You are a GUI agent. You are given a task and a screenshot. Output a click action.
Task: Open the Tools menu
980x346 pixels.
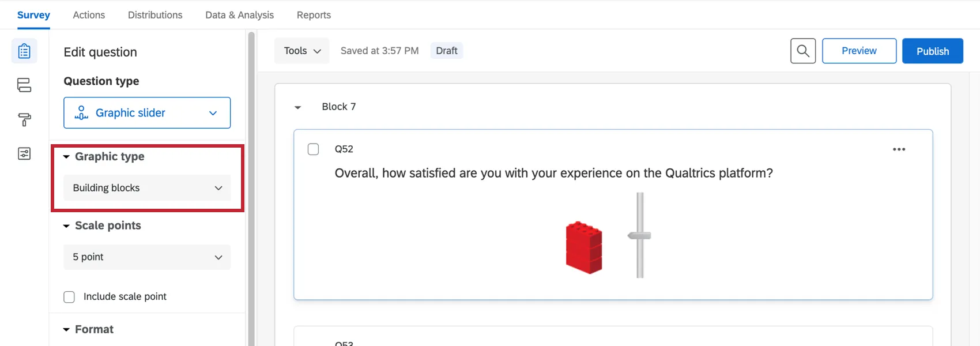coord(301,50)
